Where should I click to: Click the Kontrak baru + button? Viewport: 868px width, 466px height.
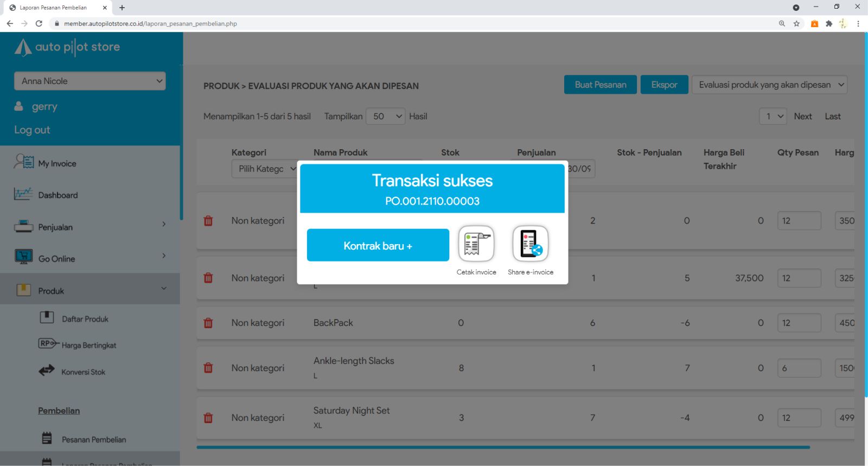coord(378,245)
